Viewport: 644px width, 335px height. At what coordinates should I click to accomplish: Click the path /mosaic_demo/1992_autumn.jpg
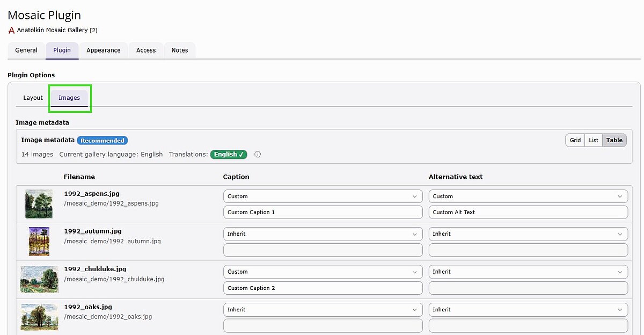point(112,241)
